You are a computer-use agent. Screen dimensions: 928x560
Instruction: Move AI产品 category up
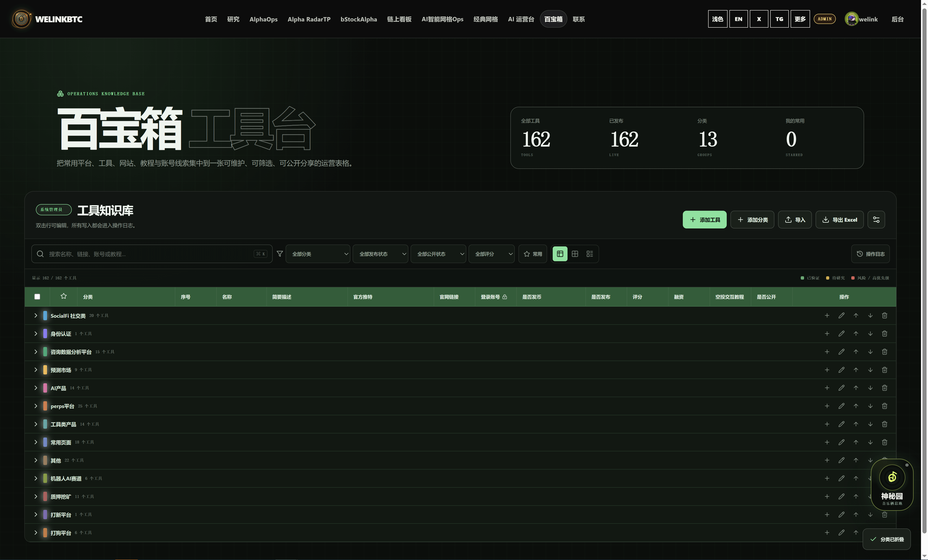(856, 388)
